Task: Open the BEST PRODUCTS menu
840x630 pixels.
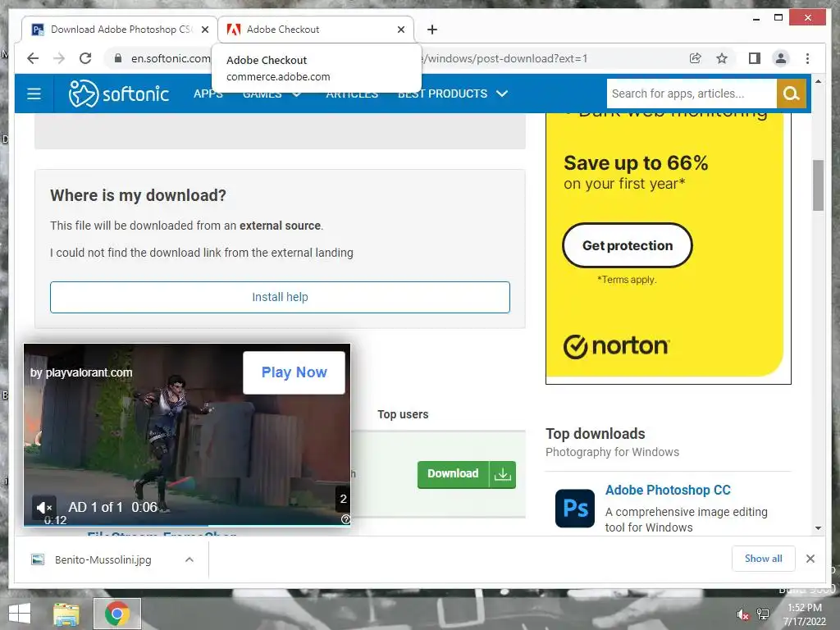Action: pyautogui.click(x=442, y=94)
